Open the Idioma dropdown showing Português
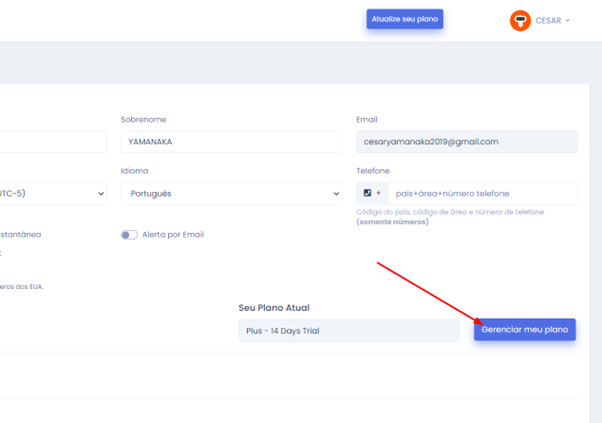The height and width of the screenshot is (423, 602). pos(231,194)
